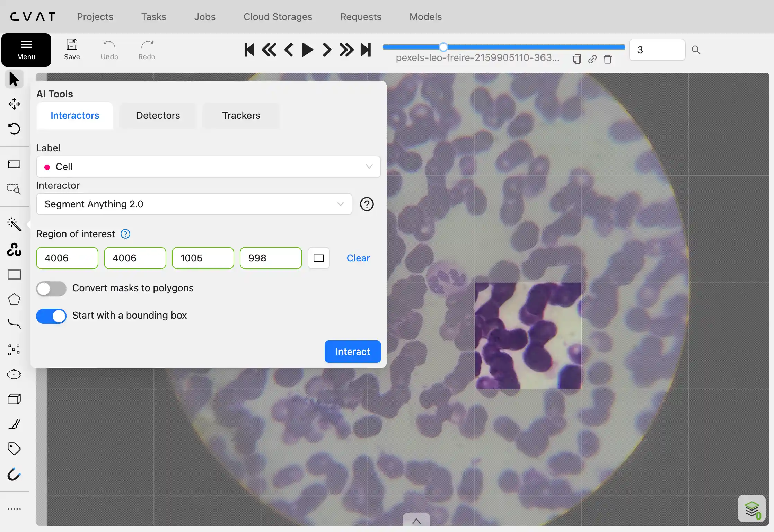This screenshot has width=774, height=532.
Task: Expand the bottom canvas panel chevron
Action: point(416,520)
